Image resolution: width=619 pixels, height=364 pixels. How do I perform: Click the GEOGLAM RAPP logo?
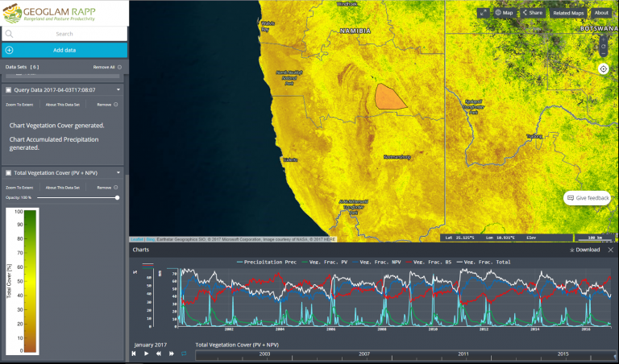tap(49, 14)
